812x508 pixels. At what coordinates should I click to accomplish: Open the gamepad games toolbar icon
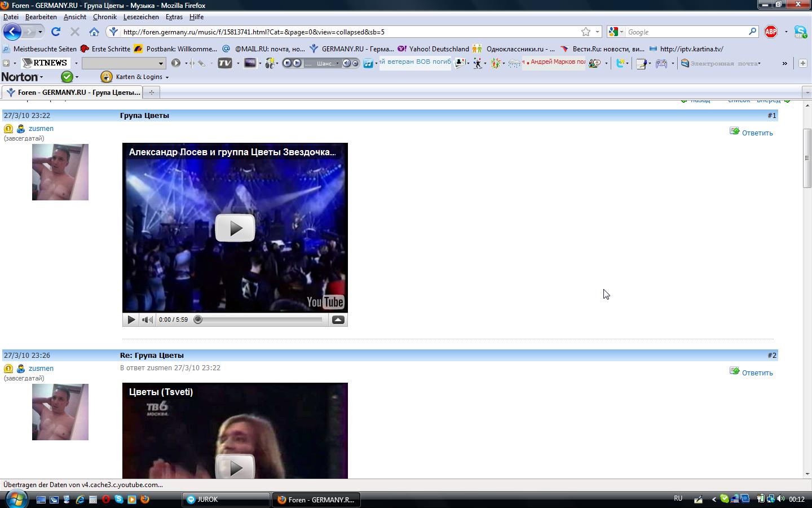(x=661, y=63)
